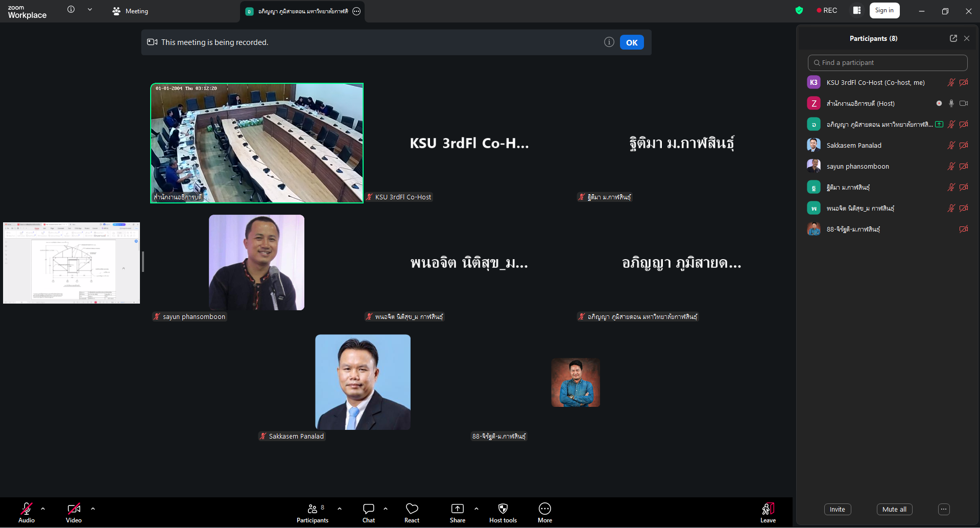The width and height of the screenshot is (980, 528).
Task: Turn on camera with Video button
Action: 74,509
